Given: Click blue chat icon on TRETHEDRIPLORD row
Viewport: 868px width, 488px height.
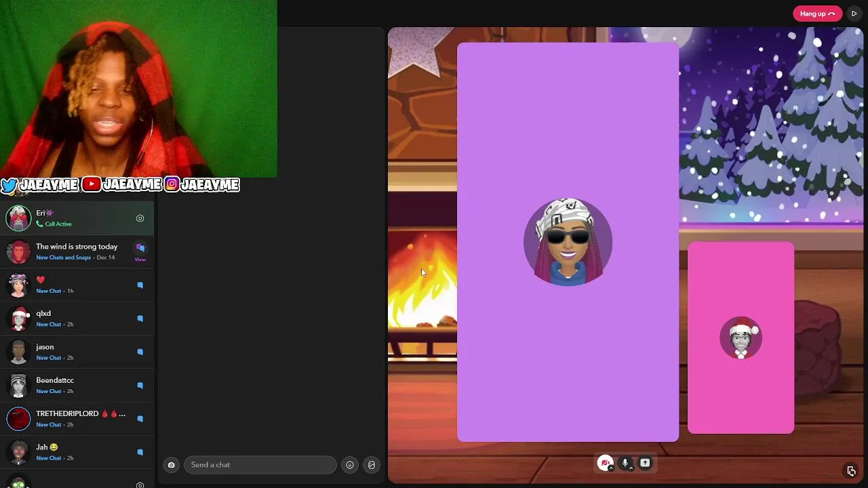Looking at the screenshot, I should point(140,419).
